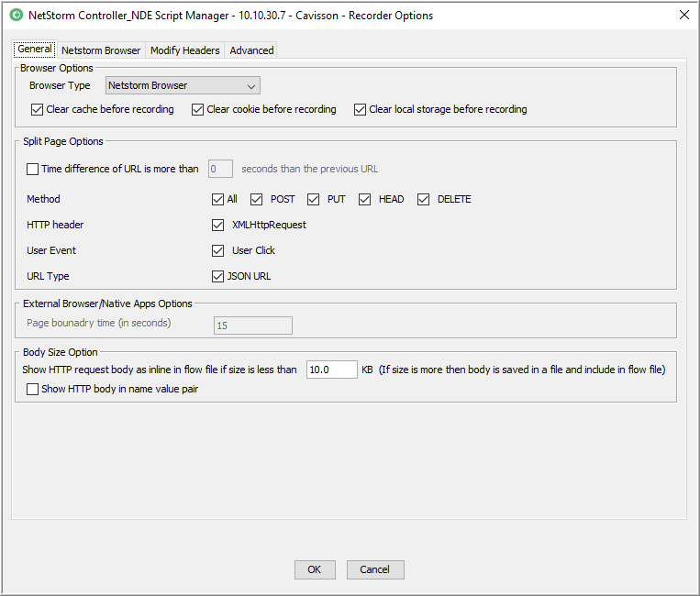The height and width of the screenshot is (596, 700).
Task: Uncheck the User Click event option
Action: pos(217,250)
